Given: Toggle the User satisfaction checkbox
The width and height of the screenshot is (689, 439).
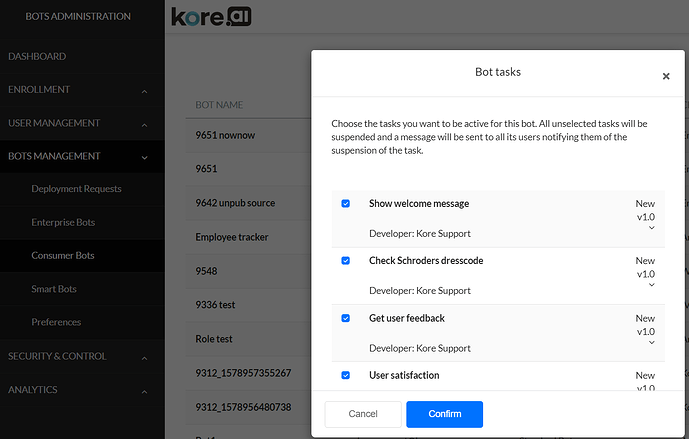Looking at the screenshot, I should pyautogui.click(x=346, y=375).
